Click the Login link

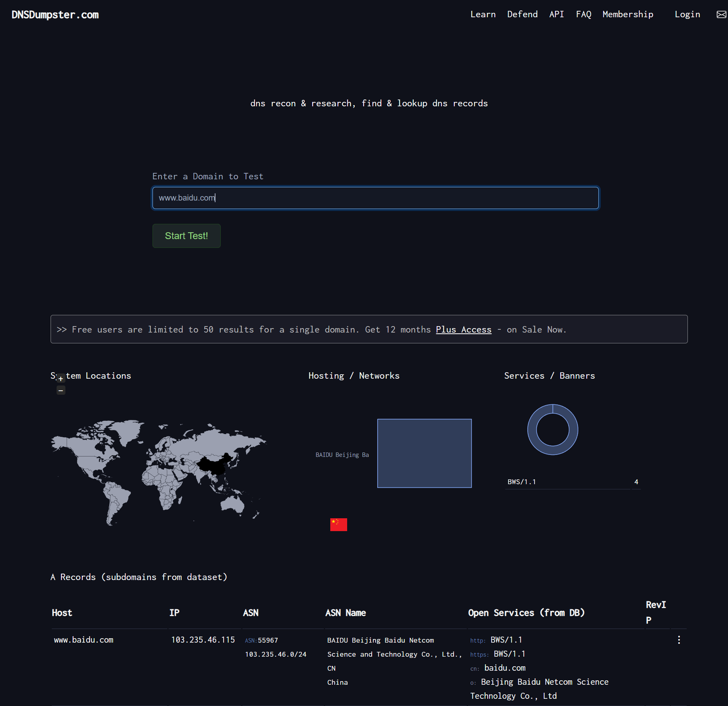coord(687,14)
